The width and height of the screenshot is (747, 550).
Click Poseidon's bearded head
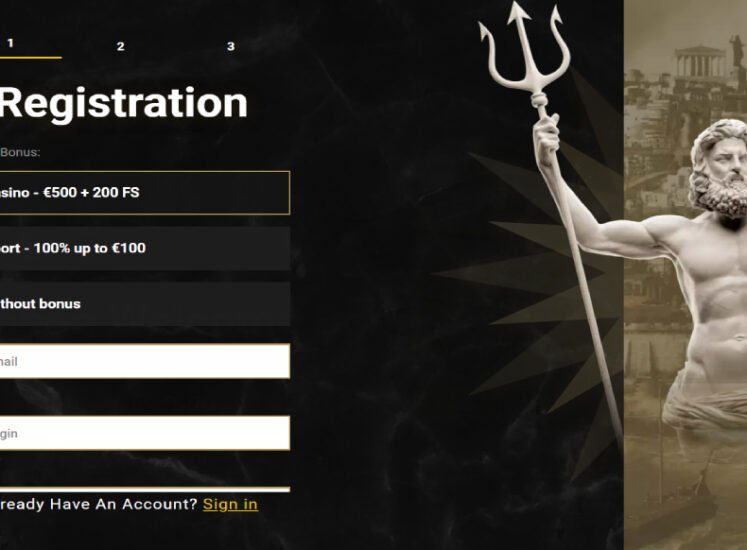(x=719, y=167)
